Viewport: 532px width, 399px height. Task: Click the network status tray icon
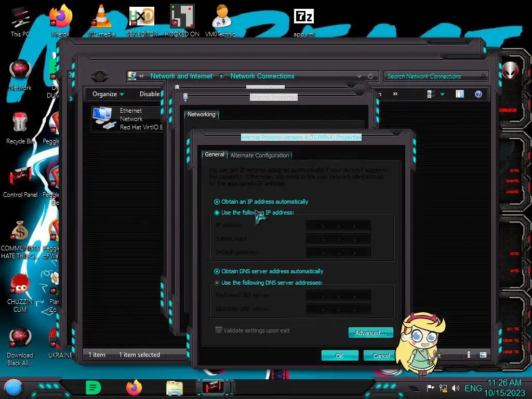[443, 388]
